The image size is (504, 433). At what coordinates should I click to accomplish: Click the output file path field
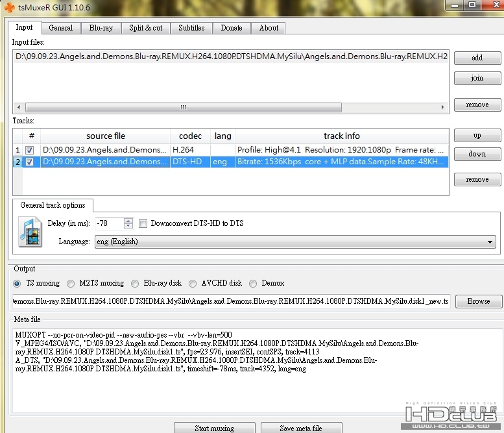[x=231, y=301]
